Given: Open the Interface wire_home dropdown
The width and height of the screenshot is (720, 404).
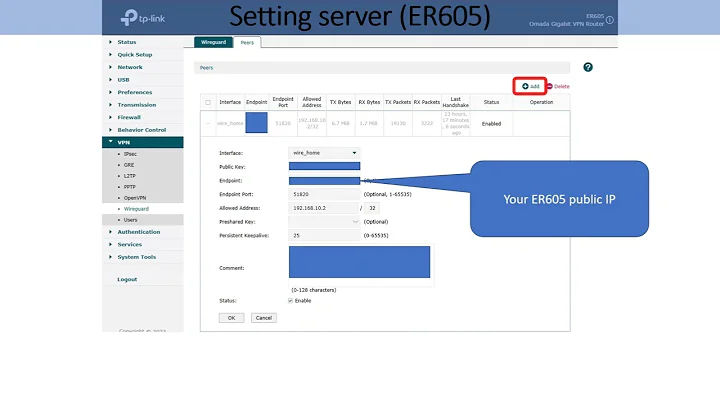Looking at the screenshot, I should point(324,153).
